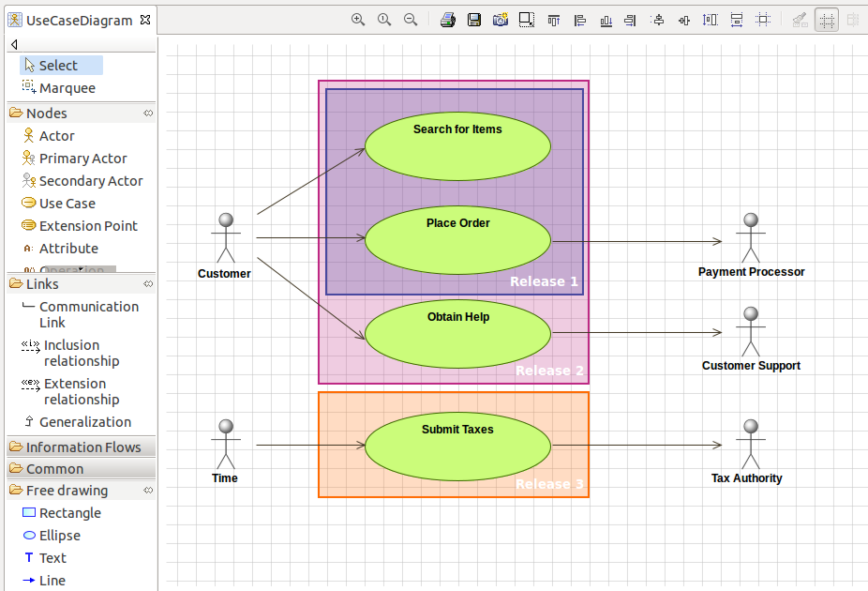Select Communication Link tool
Image resolution: width=868 pixels, height=591 pixels.
pos(81,314)
